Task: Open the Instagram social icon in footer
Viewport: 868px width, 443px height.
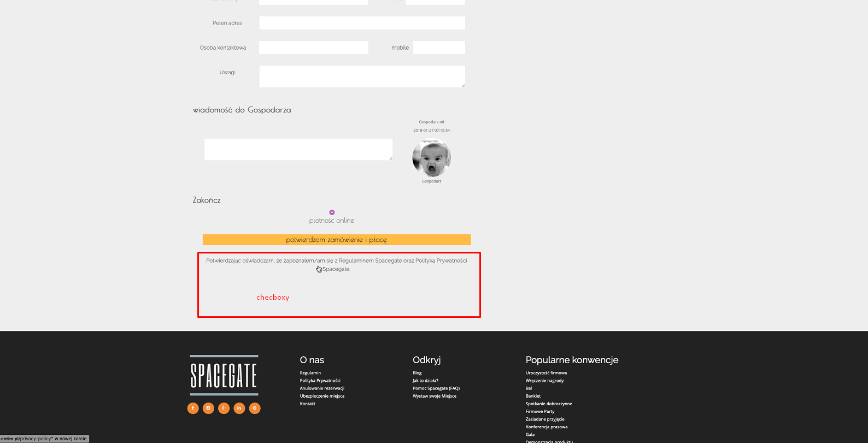Action: pos(208,408)
